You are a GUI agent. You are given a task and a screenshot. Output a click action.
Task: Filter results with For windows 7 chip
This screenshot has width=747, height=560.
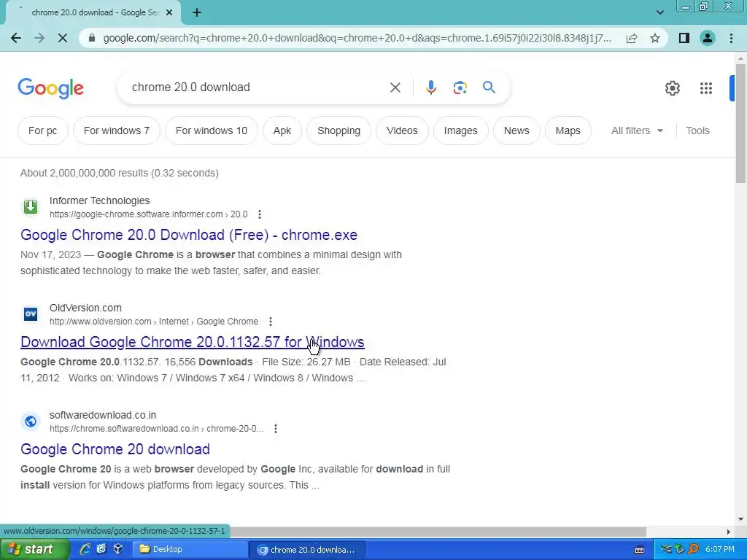tap(116, 131)
